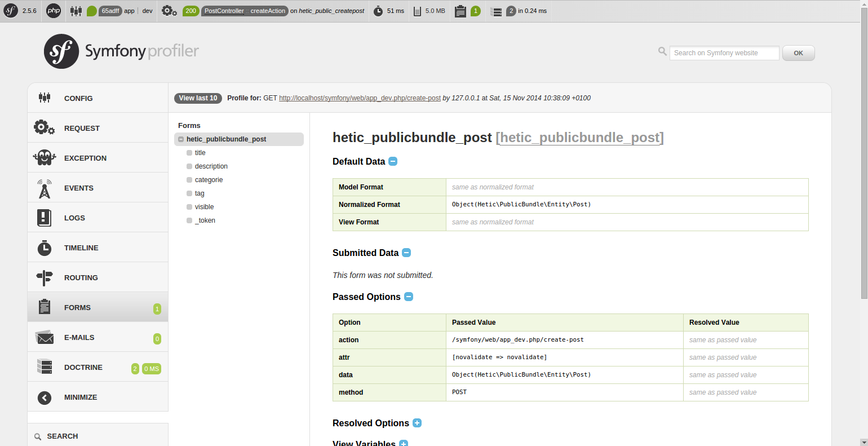Collapse the Submitted Data section

tap(406, 253)
